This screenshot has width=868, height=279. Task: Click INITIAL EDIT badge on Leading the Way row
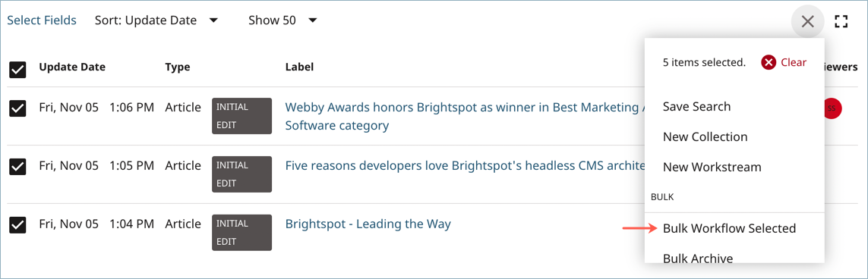tap(242, 233)
